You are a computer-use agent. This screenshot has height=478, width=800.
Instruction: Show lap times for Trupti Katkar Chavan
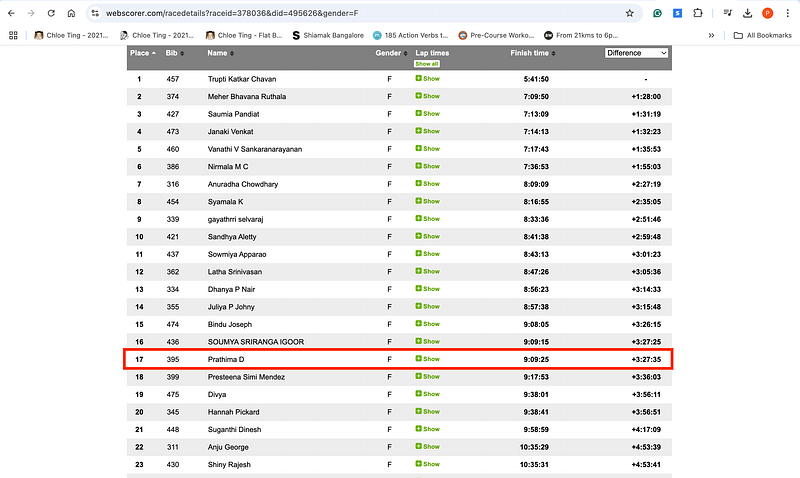[x=428, y=79]
